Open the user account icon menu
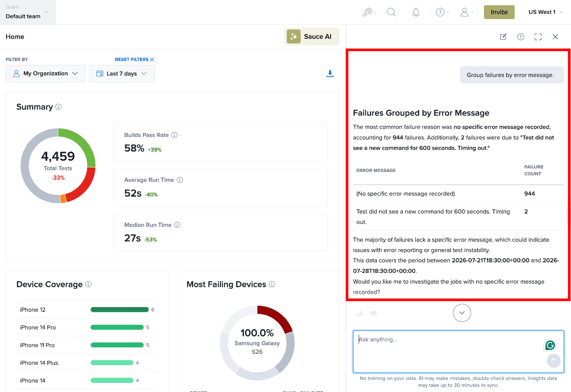The width and height of the screenshot is (571, 392). point(467,12)
